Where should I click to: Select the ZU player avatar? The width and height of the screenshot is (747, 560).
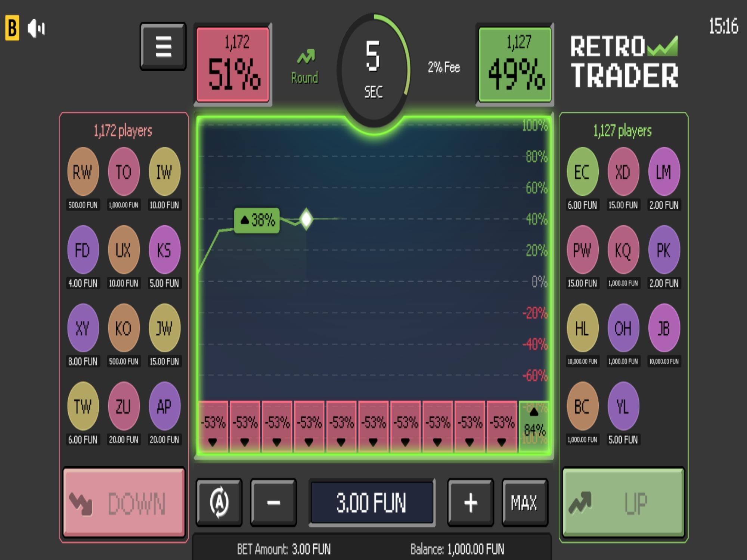[124, 406]
